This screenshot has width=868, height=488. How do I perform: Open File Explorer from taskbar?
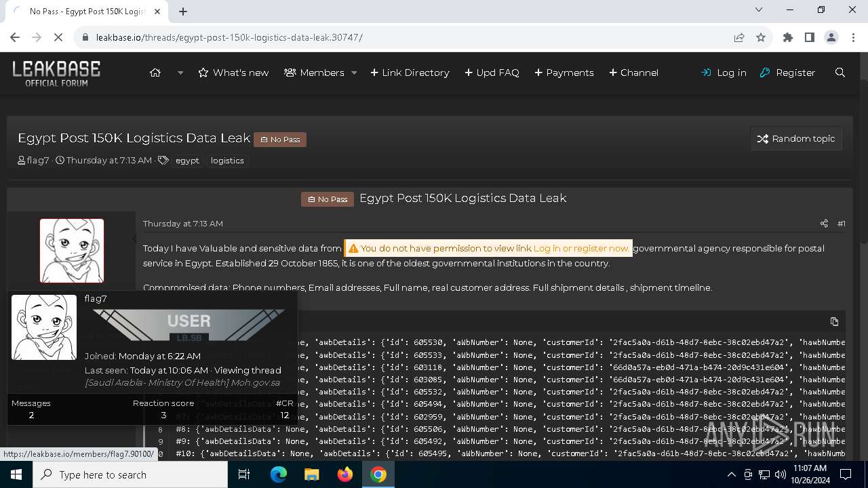coord(311,474)
